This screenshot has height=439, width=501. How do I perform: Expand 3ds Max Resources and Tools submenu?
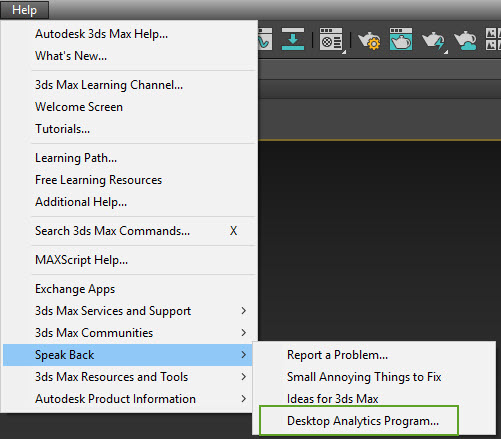(x=129, y=377)
